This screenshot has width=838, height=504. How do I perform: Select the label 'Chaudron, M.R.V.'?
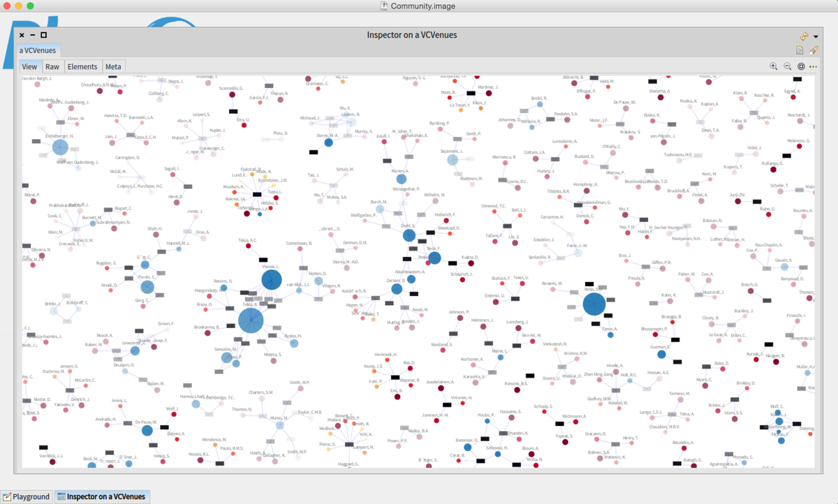(663, 427)
